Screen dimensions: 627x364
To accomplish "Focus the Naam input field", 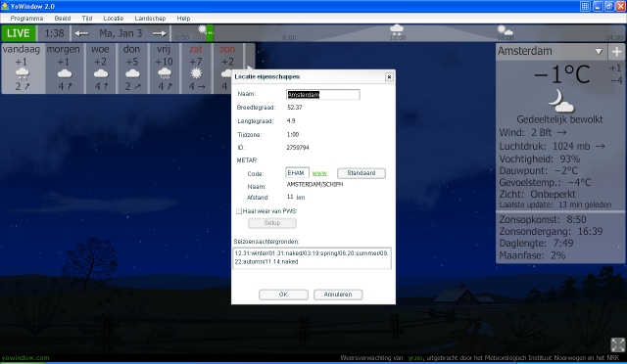I will (x=323, y=94).
